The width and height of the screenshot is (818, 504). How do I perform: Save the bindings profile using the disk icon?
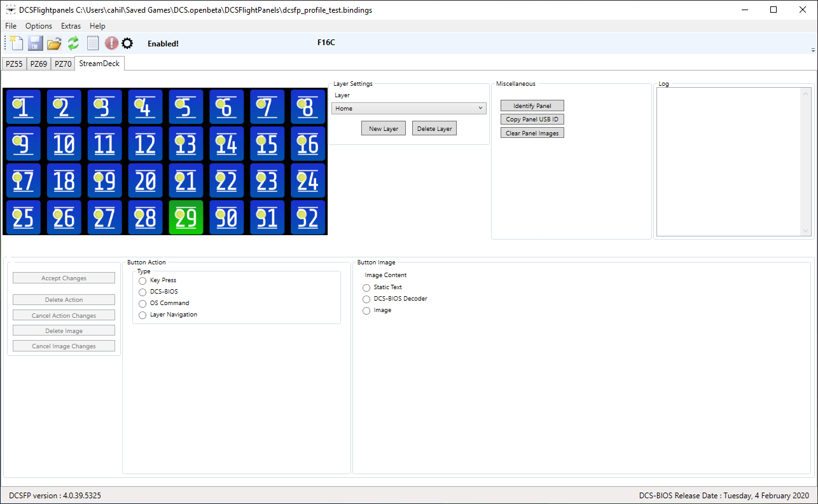[35, 43]
